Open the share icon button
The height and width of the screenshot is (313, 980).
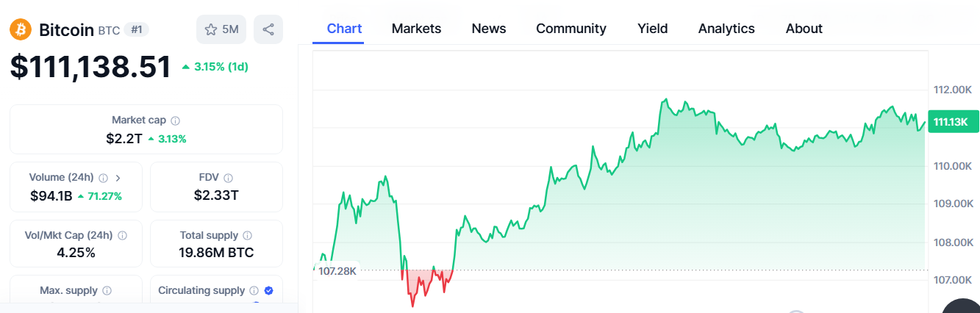point(268,29)
